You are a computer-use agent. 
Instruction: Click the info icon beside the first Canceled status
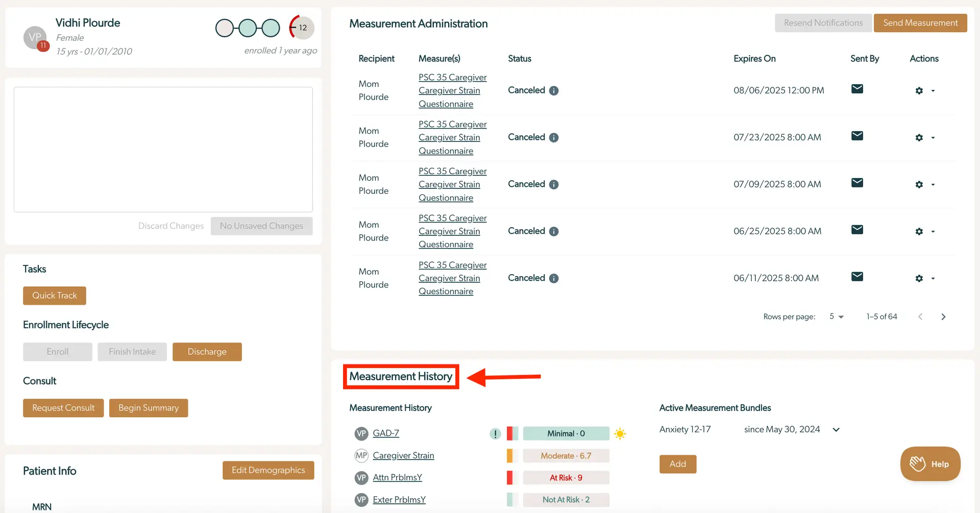point(554,91)
